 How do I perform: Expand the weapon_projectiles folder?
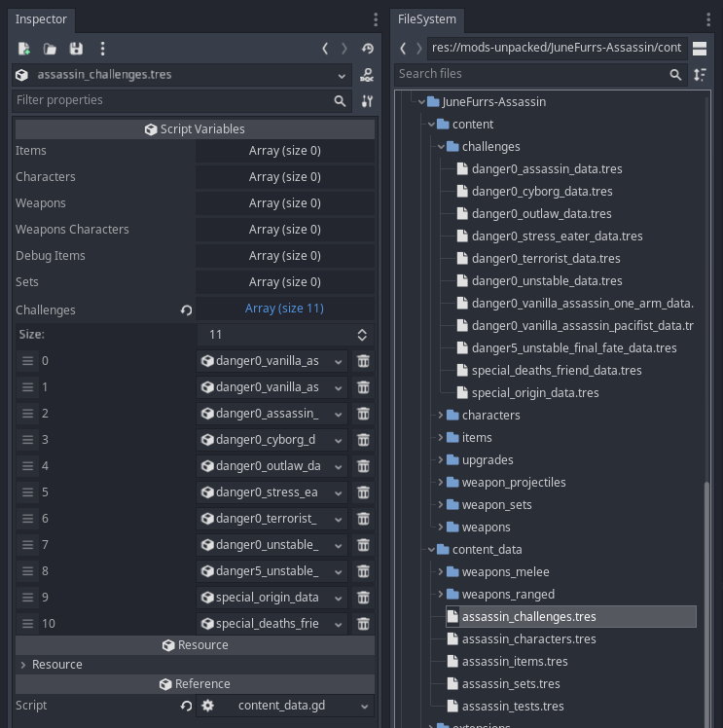pyautogui.click(x=441, y=483)
